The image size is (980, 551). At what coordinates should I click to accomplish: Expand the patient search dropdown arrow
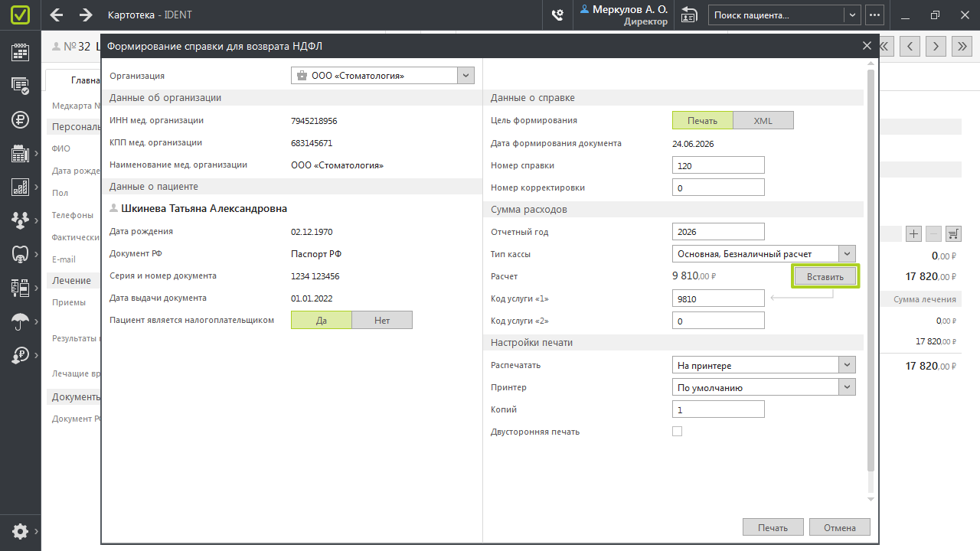pos(852,15)
